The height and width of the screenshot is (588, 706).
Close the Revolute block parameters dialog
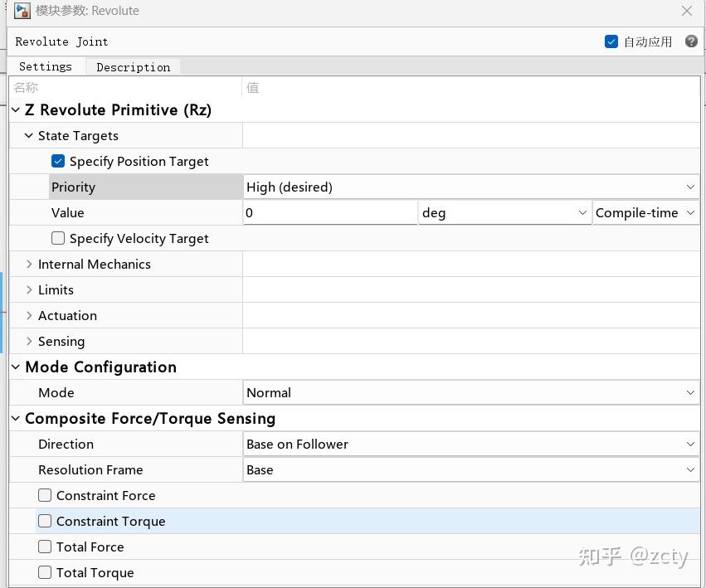pos(687,11)
